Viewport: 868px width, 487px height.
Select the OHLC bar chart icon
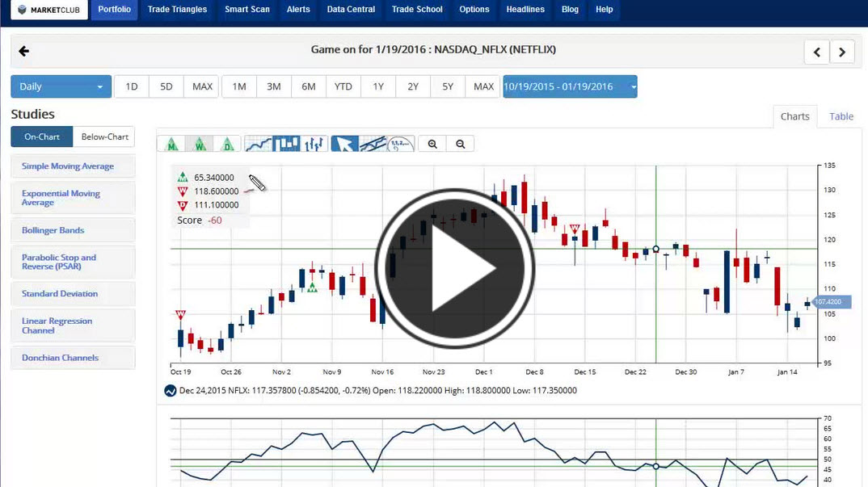314,144
